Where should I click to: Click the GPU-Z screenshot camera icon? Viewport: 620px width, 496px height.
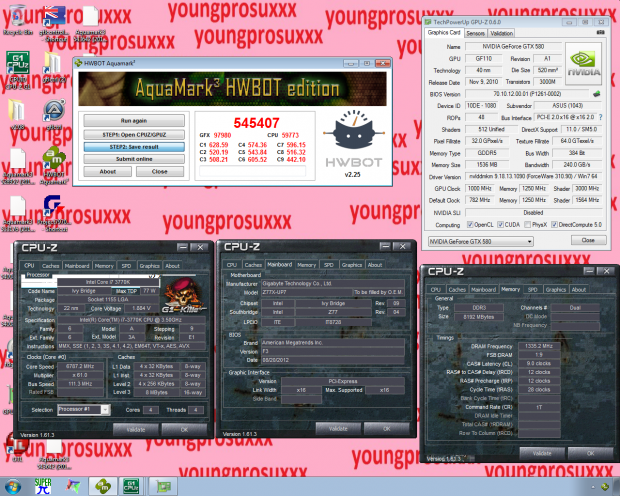pyautogui.click(x=600, y=32)
